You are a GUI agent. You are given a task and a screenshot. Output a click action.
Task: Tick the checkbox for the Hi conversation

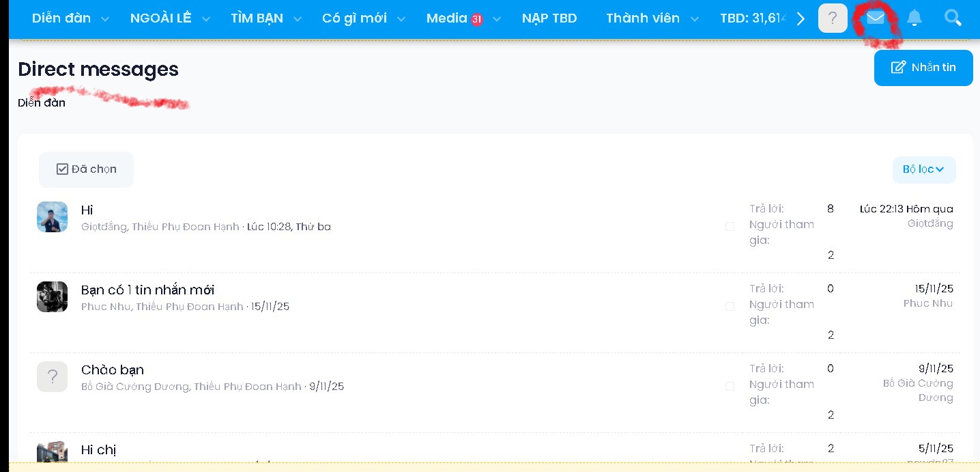click(730, 226)
